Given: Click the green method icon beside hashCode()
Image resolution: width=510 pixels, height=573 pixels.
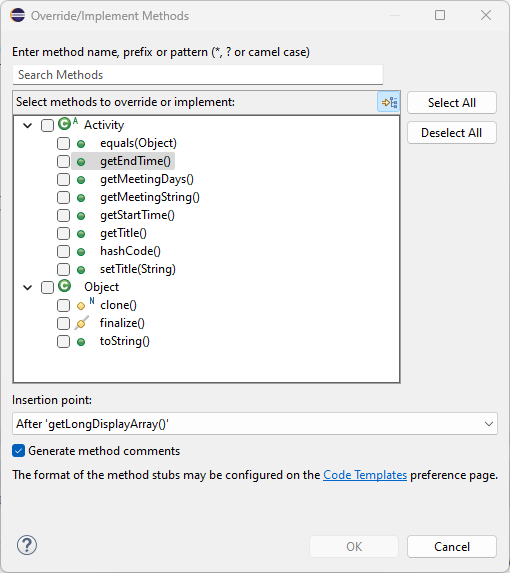Looking at the screenshot, I should [x=81, y=252].
